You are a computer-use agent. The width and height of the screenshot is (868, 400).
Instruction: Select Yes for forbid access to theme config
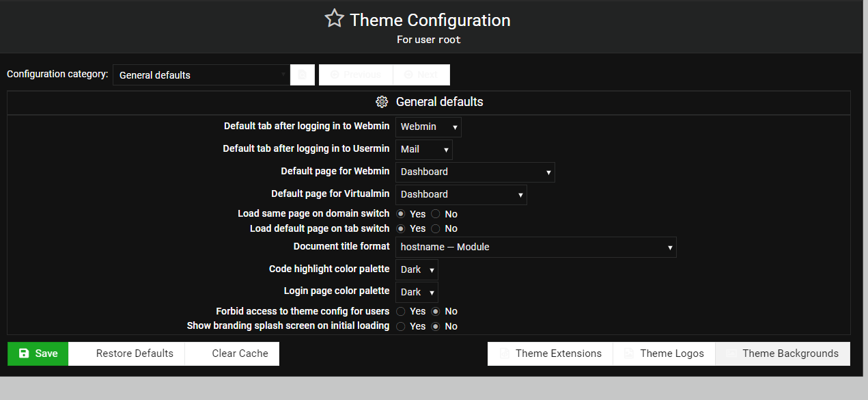tap(401, 311)
